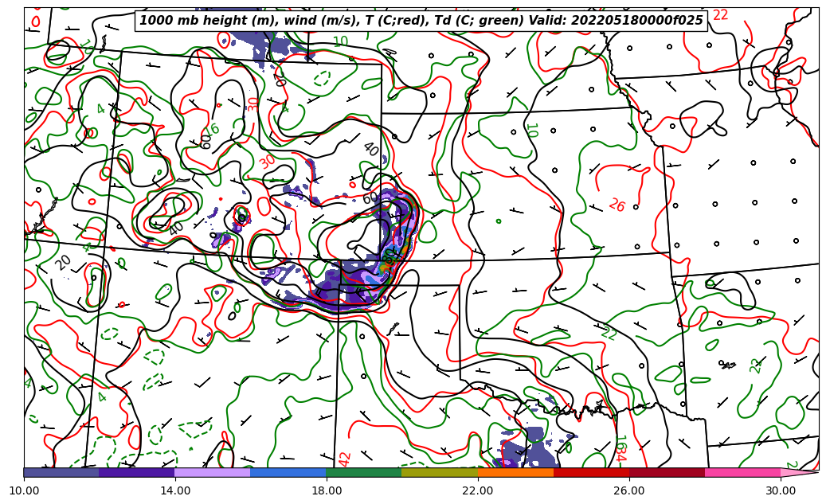826x504 pixels.
Task: Click the 14.00 colorbar tick label
Action: [175, 490]
